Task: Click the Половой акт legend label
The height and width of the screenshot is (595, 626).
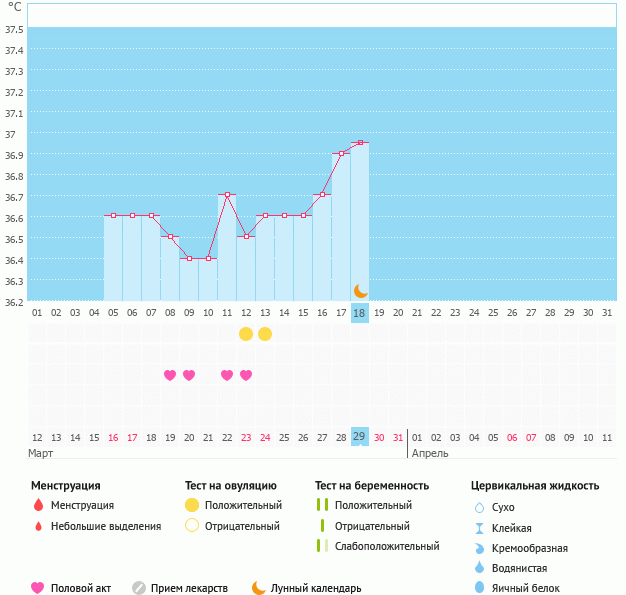Action: [x=83, y=588]
